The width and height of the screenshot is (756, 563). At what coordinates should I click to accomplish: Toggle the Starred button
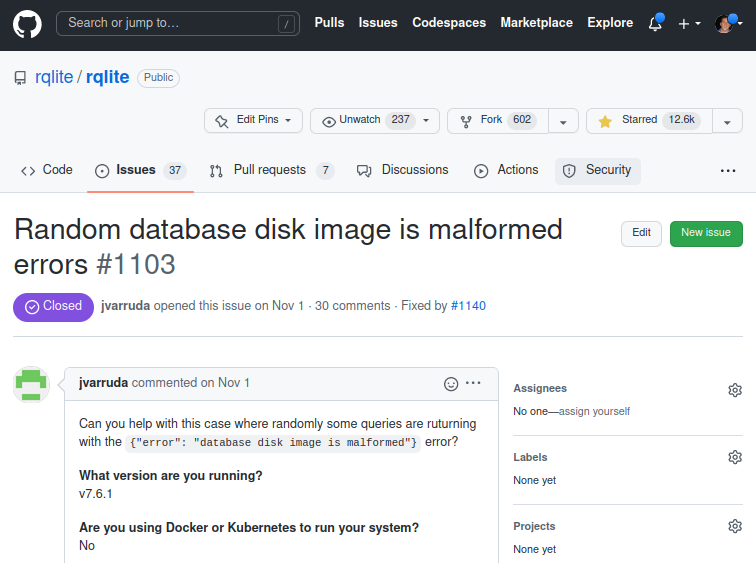point(649,121)
